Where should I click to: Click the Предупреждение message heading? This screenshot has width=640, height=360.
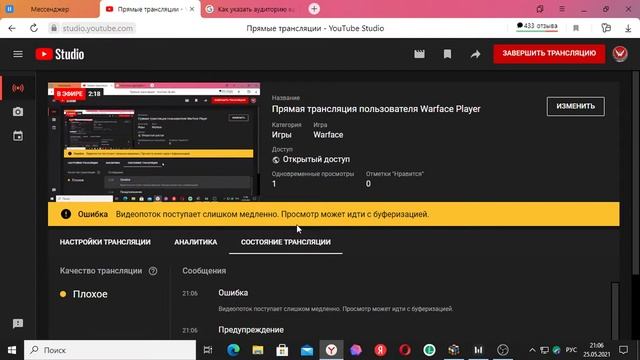251,330
